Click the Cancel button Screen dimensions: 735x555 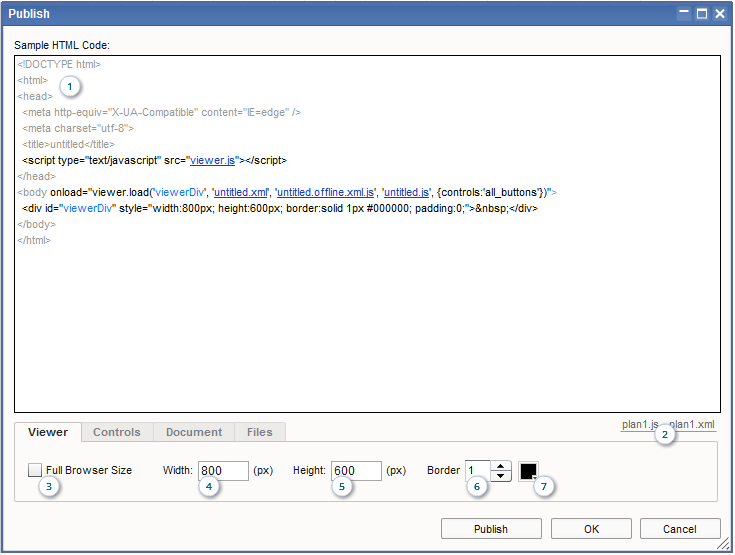(x=680, y=529)
